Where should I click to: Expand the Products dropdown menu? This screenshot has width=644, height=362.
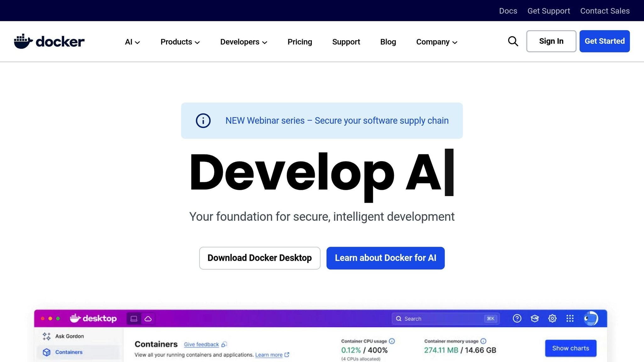pos(180,42)
